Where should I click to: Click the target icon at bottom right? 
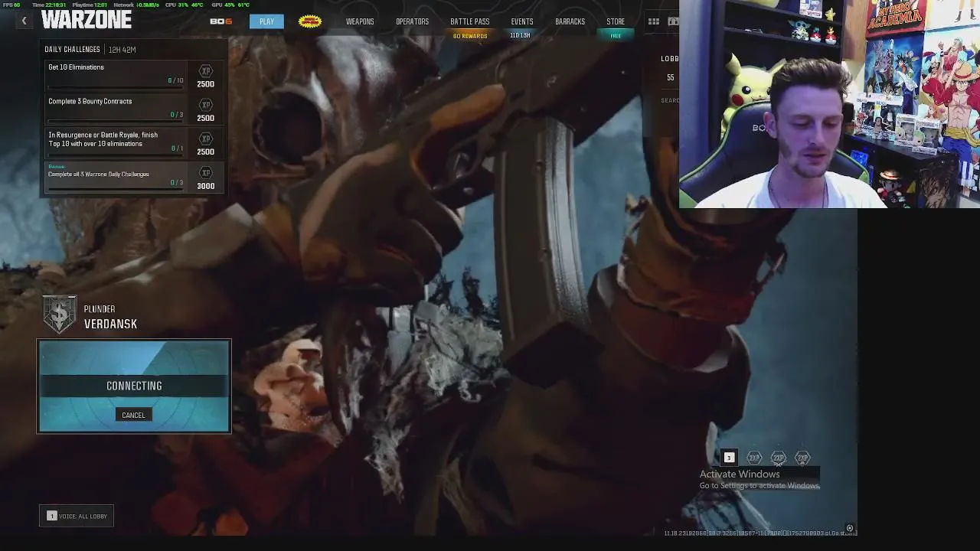tap(849, 528)
